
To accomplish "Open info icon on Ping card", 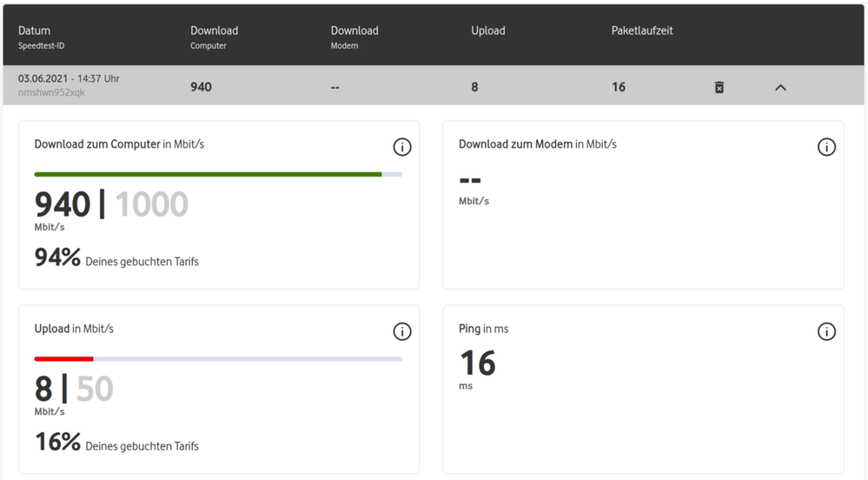I will [x=826, y=331].
